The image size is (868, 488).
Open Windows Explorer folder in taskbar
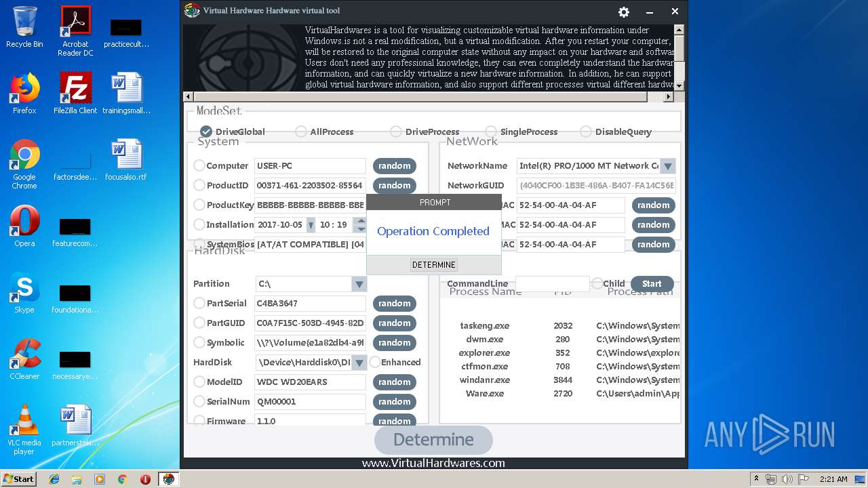pyautogui.click(x=77, y=479)
